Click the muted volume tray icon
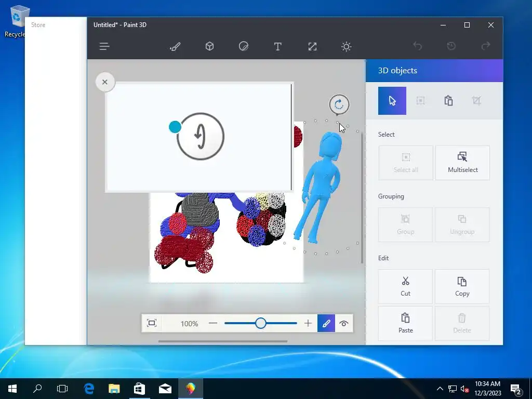This screenshot has width=532, height=399. (x=464, y=389)
